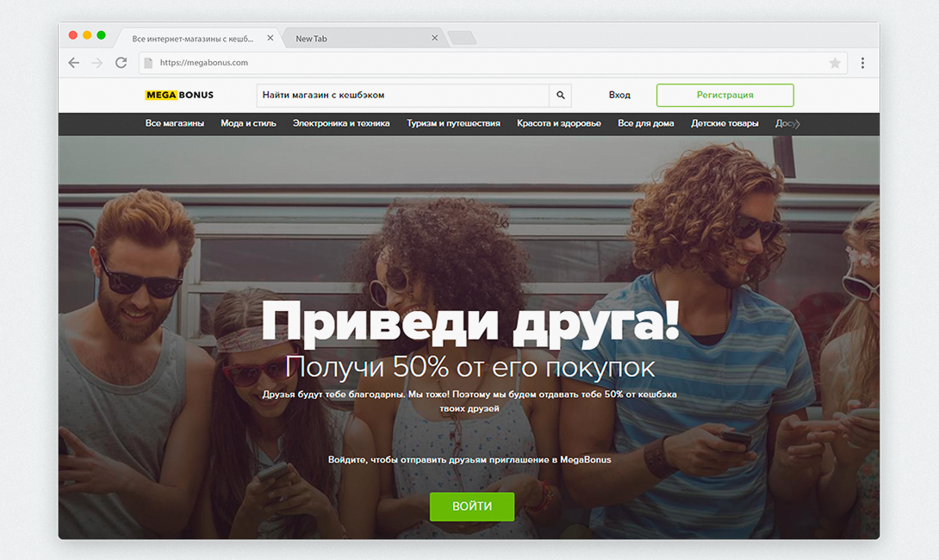Image resolution: width=939 pixels, height=560 pixels.
Task: Expand category menu with right chevron
Action: tap(797, 123)
